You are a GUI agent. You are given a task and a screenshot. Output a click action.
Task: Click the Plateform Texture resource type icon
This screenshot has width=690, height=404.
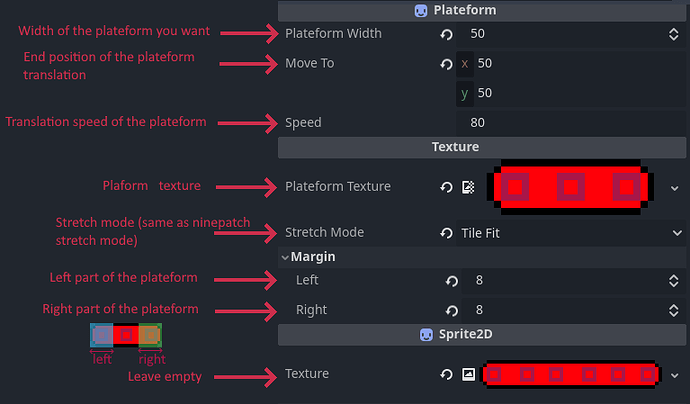point(468,187)
